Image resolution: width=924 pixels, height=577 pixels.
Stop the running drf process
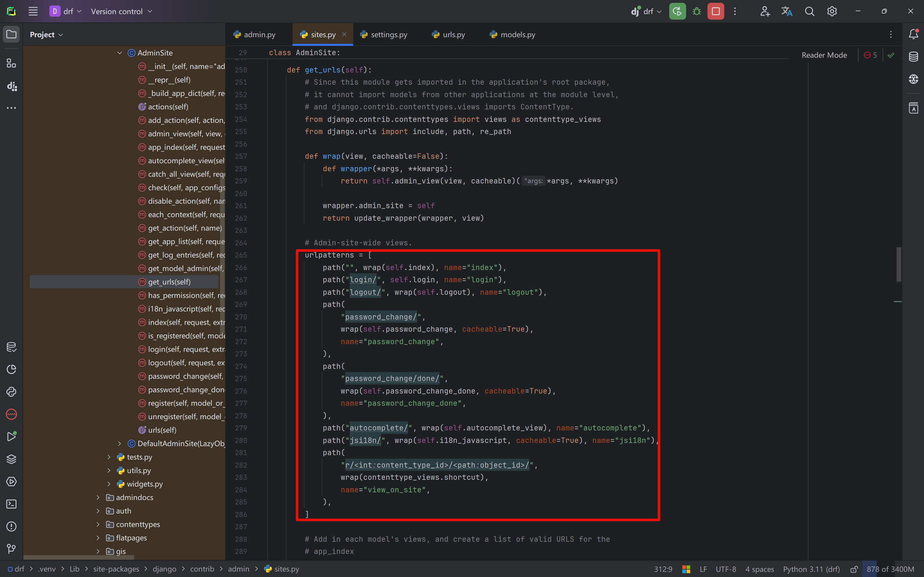715,12
